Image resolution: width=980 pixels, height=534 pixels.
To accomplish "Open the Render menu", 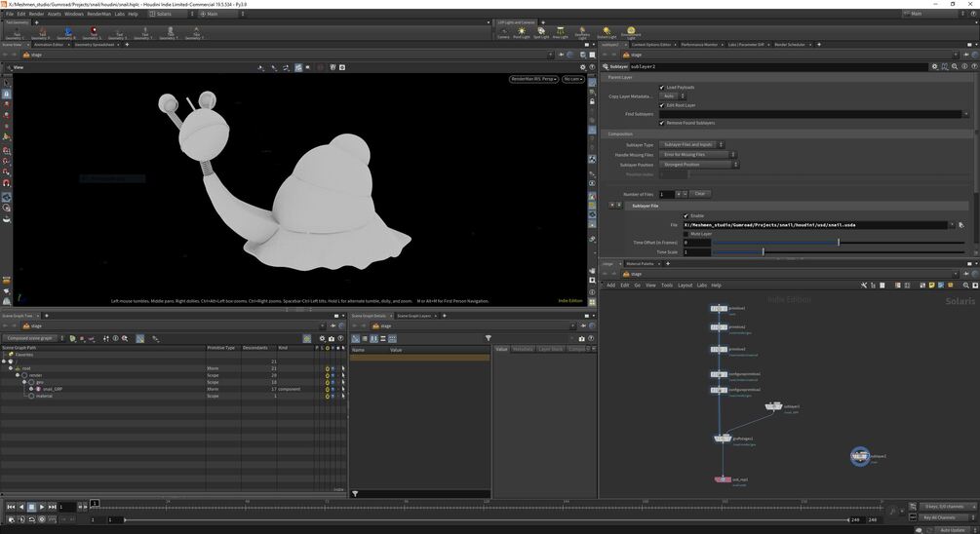I will (36, 14).
